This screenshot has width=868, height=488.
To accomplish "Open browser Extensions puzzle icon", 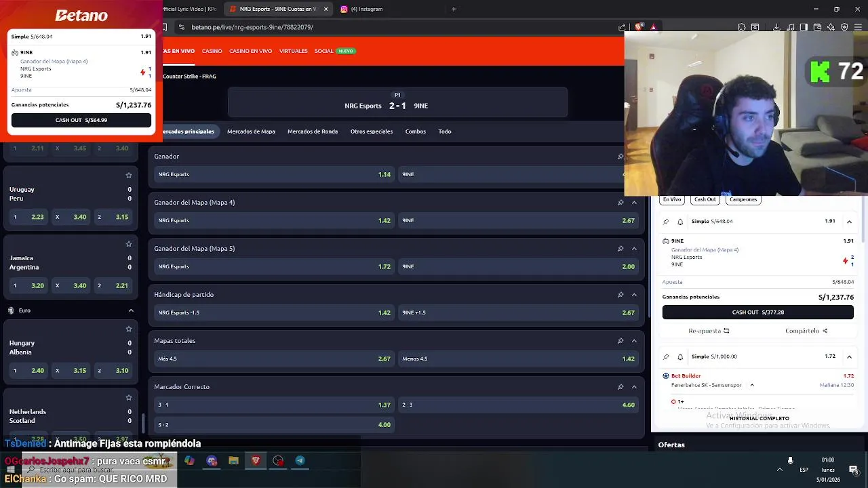I will tap(741, 27).
